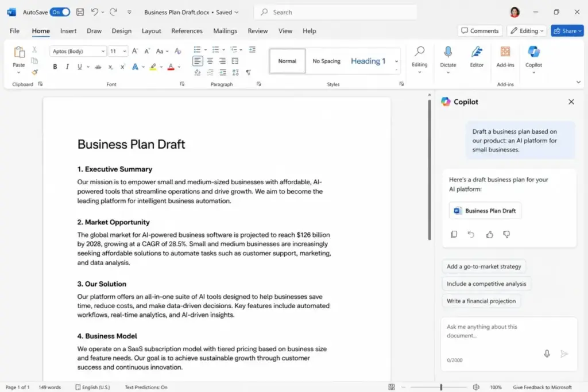The height and width of the screenshot is (392, 588).
Task: Open Add-ins ribbon button
Action: [505, 56]
